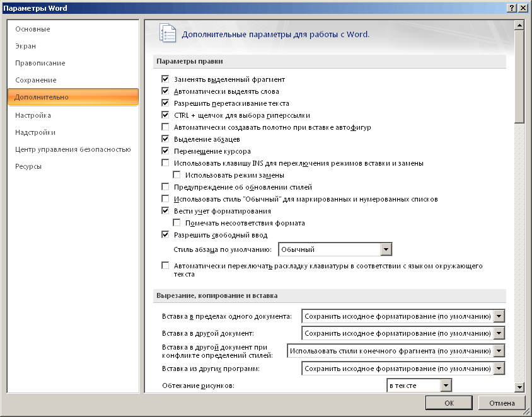The width and height of the screenshot is (532, 417).
Task: Open Центр управления безопасностью category
Action: click(72, 149)
